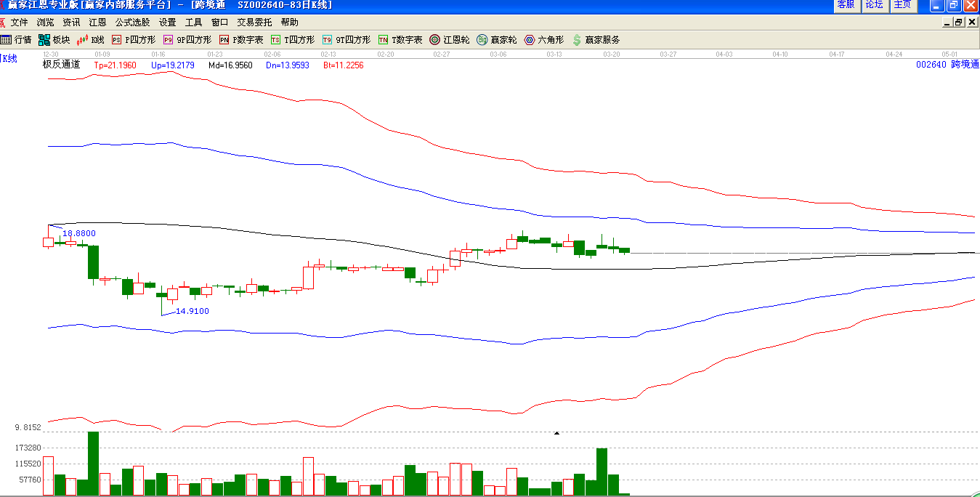Open the 板块 sector view
This screenshot has width=980, height=497.
click(54, 40)
